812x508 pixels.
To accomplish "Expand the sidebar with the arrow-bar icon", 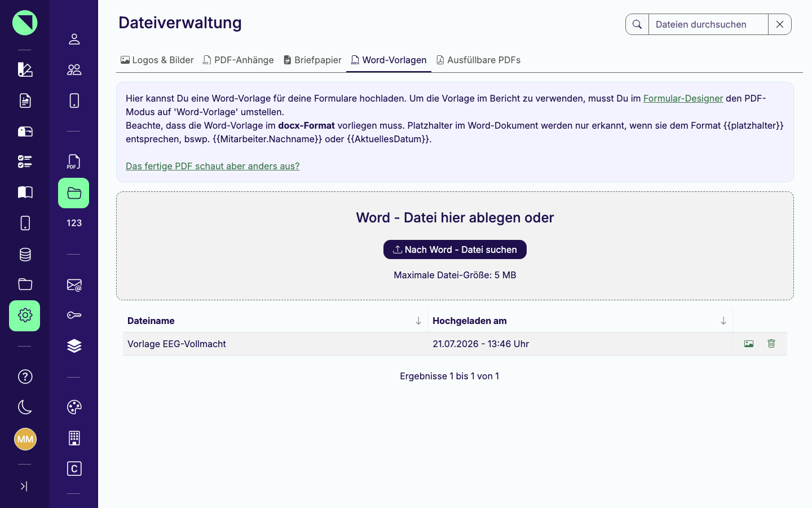I will point(24,486).
